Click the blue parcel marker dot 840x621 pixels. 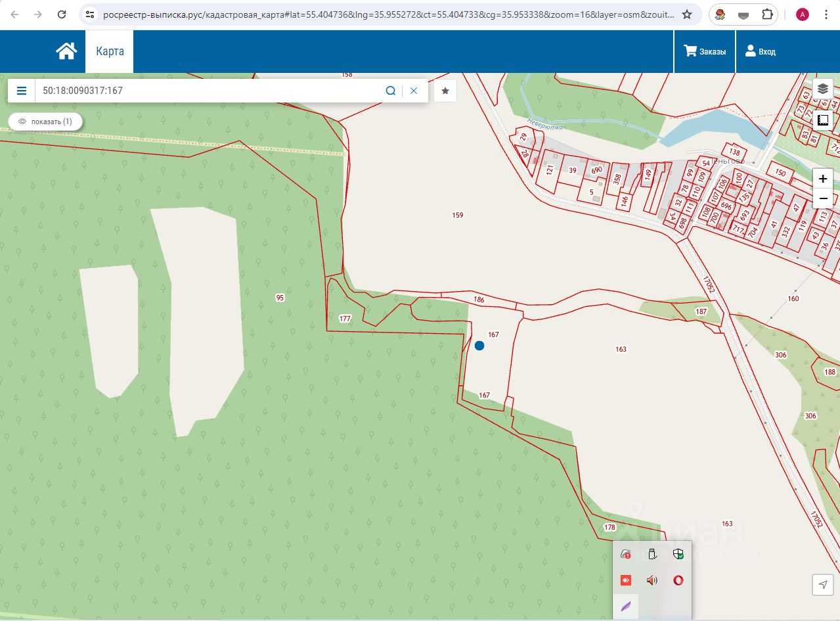(479, 346)
